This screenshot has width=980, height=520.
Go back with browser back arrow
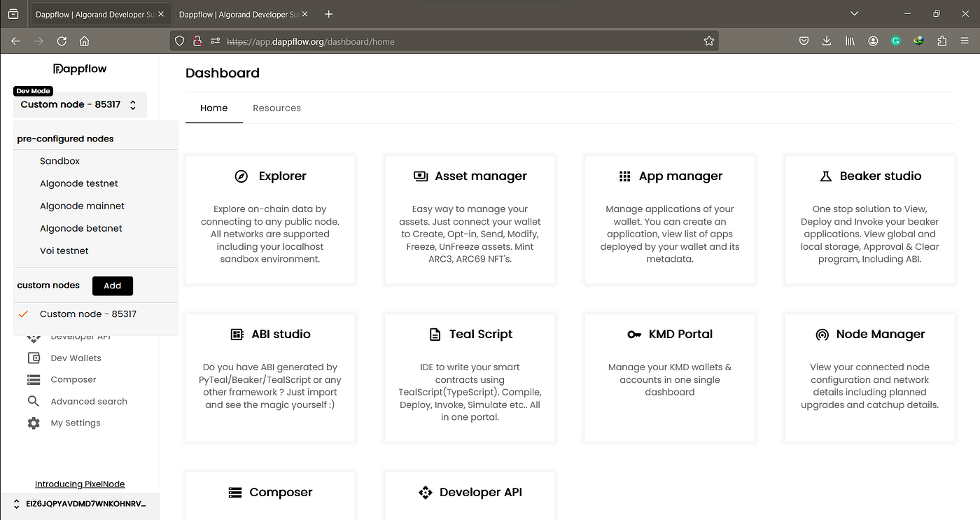tap(15, 41)
